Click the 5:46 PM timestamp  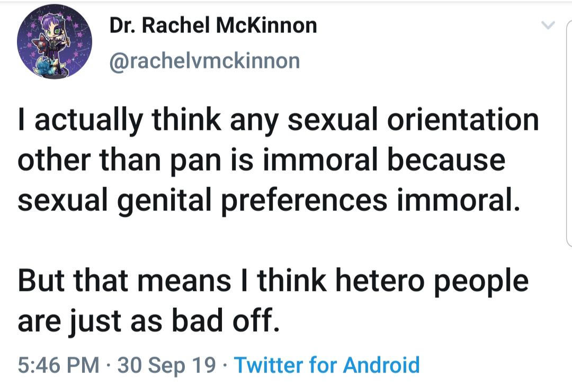(59, 365)
